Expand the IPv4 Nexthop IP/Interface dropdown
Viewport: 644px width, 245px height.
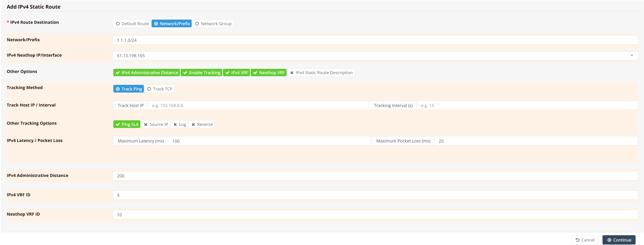pyautogui.click(x=631, y=55)
